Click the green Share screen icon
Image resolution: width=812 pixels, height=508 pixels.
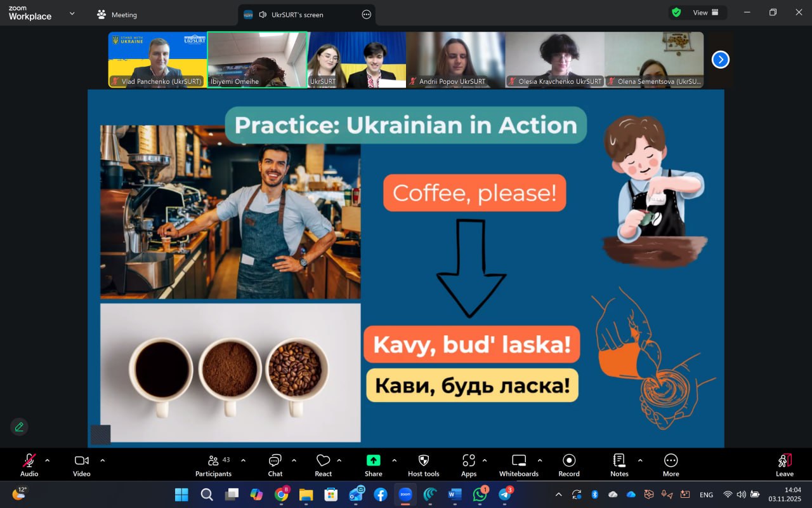coord(374,460)
